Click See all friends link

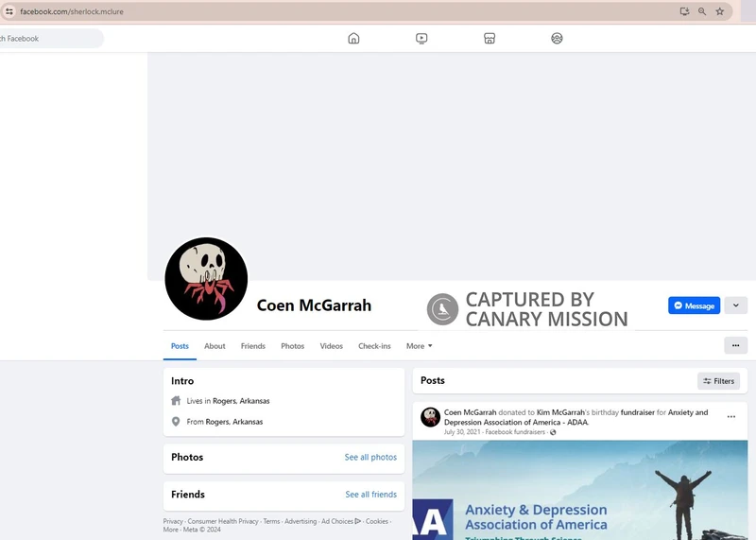[x=371, y=495]
